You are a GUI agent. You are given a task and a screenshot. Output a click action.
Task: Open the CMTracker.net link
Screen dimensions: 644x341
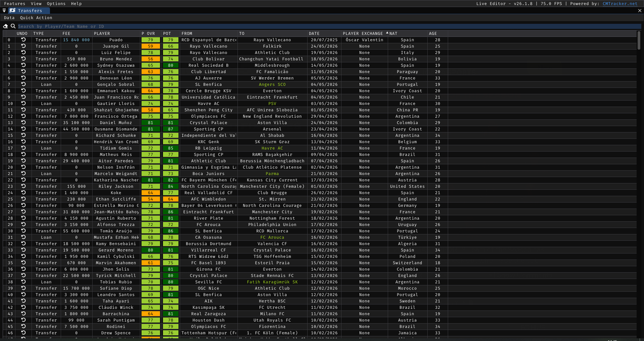620,3
